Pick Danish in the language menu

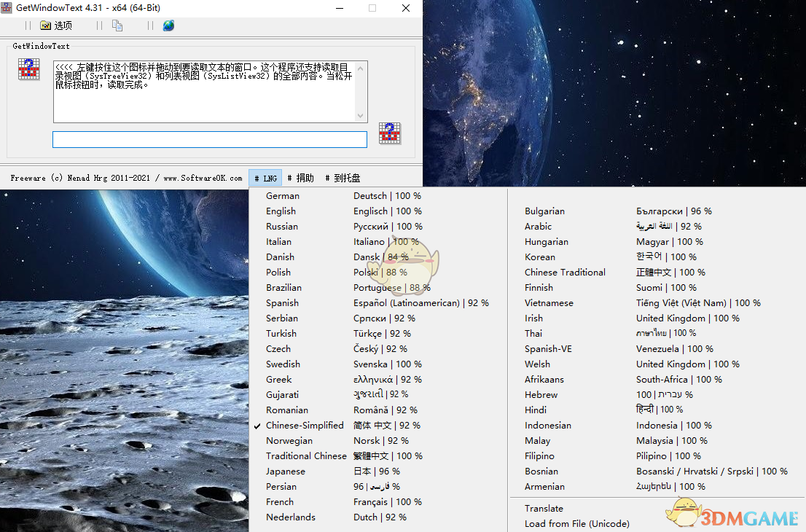[377, 257]
